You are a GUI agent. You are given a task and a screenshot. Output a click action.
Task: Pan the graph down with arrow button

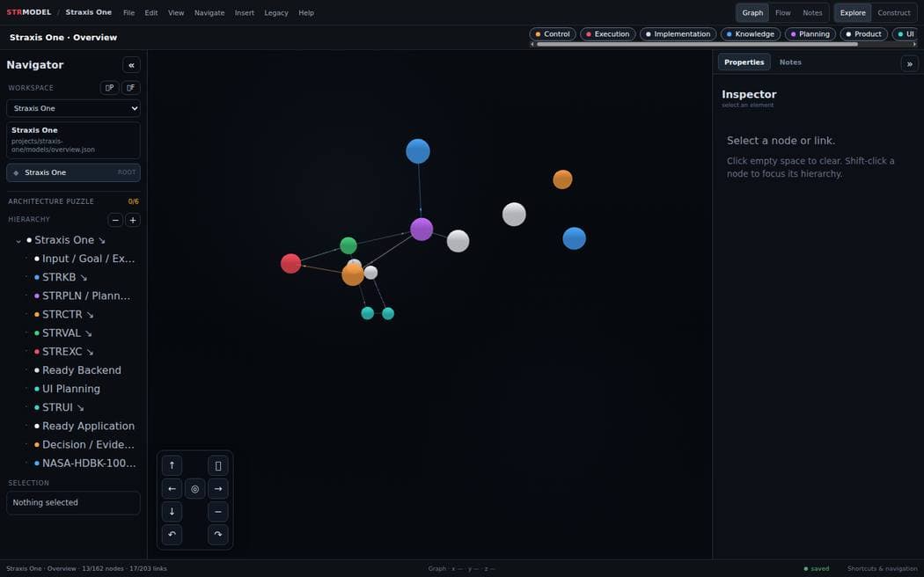pos(172,512)
